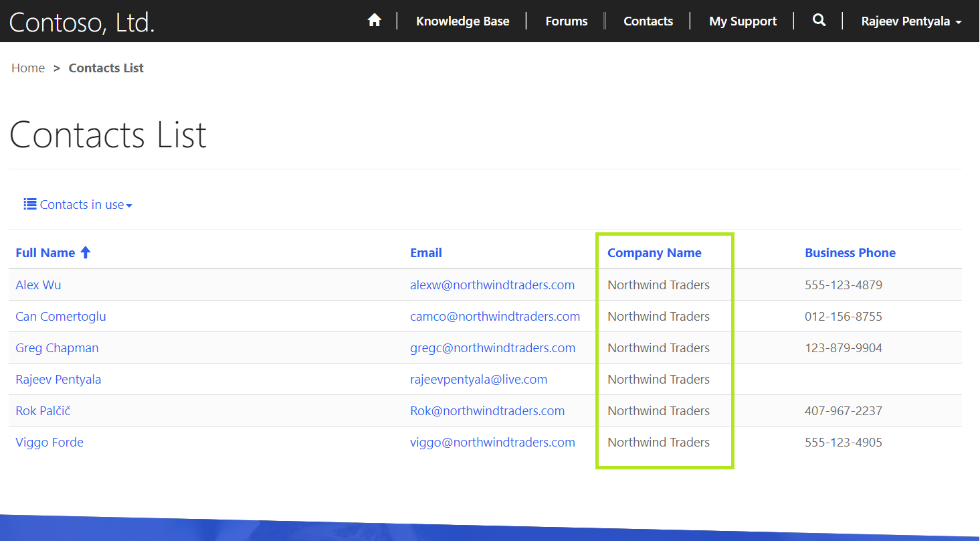The height and width of the screenshot is (541, 980).
Task: Click the list icon beside Contacts in use
Action: (29, 204)
